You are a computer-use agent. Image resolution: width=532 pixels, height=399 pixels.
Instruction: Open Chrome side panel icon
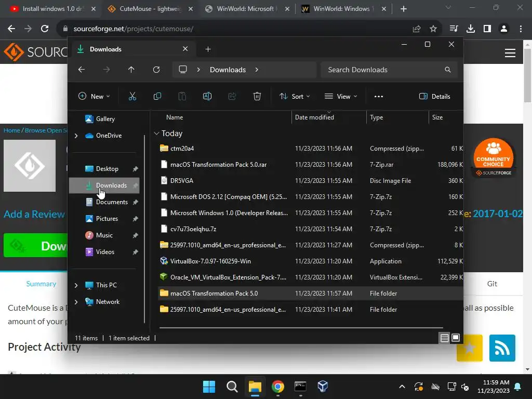(x=487, y=29)
